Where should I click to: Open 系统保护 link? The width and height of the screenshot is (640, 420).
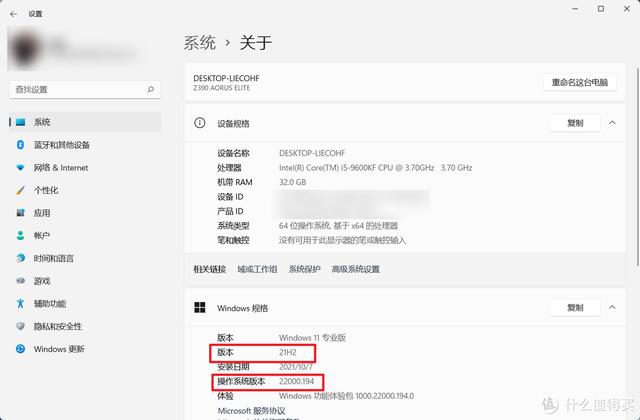[x=304, y=269]
